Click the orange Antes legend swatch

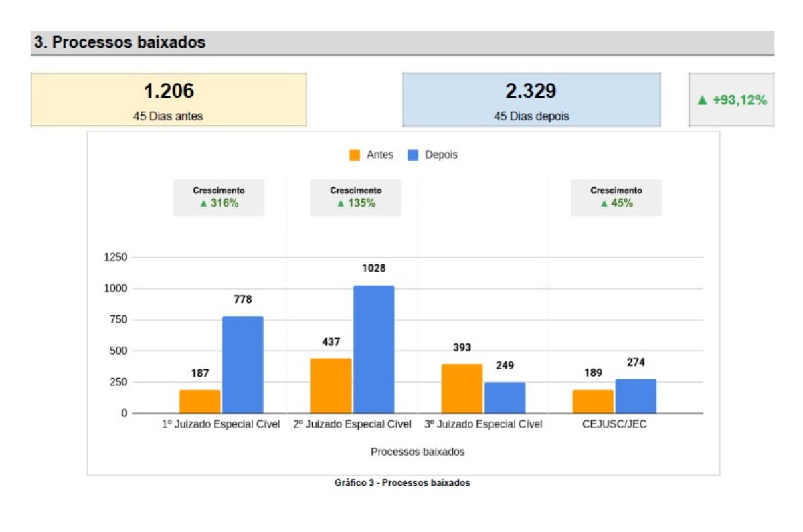click(355, 155)
